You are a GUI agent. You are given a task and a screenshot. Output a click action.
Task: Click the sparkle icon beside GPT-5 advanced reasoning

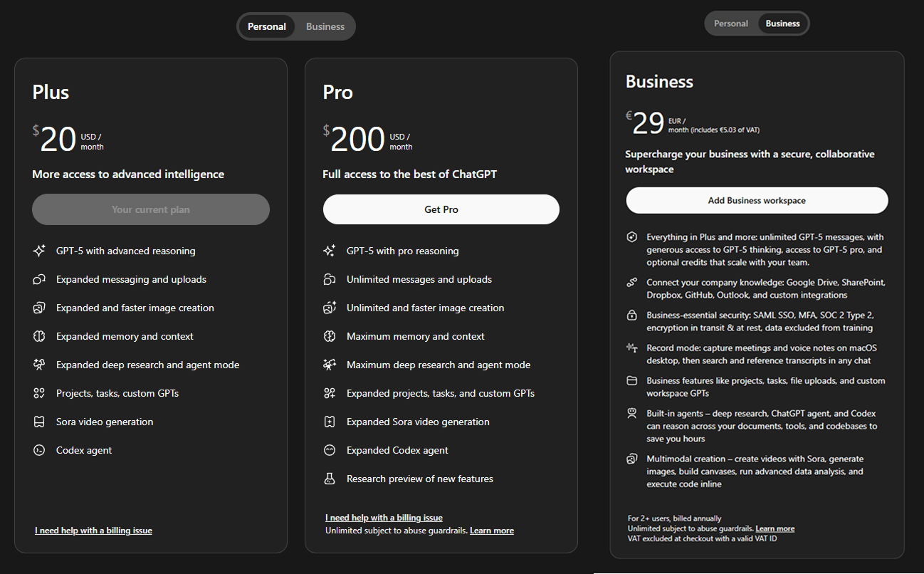click(x=39, y=251)
